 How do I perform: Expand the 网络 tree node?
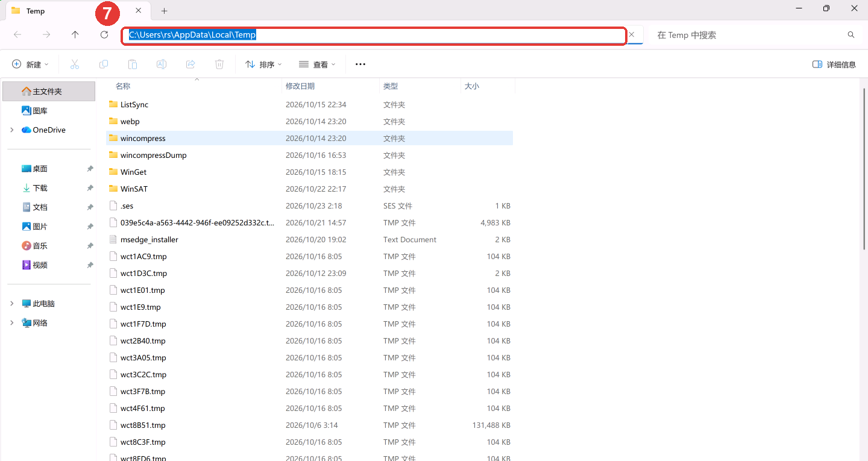coord(12,323)
